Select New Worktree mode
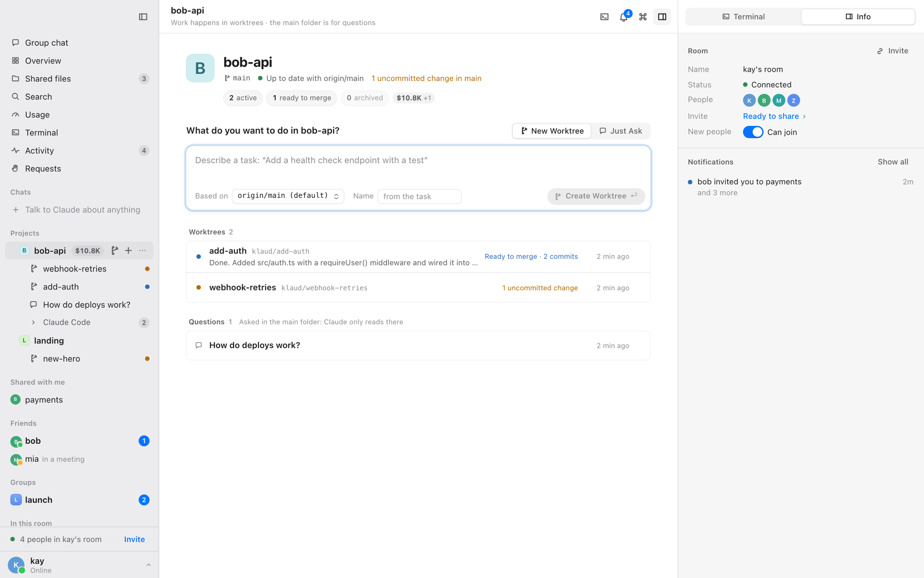The width and height of the screenshot is (924, 578). [552, 131]
